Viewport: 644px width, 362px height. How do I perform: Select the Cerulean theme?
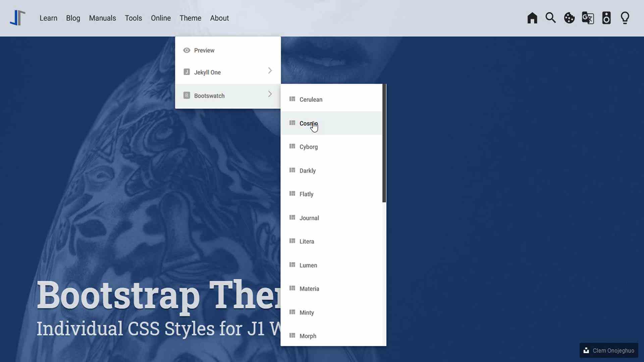311,100
